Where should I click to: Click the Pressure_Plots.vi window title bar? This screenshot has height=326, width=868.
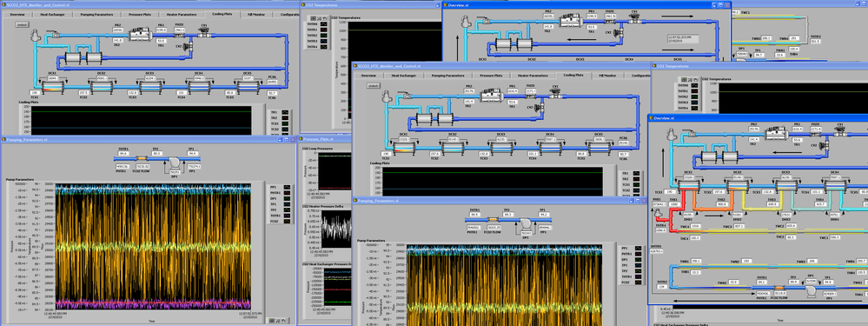point(324,139)
